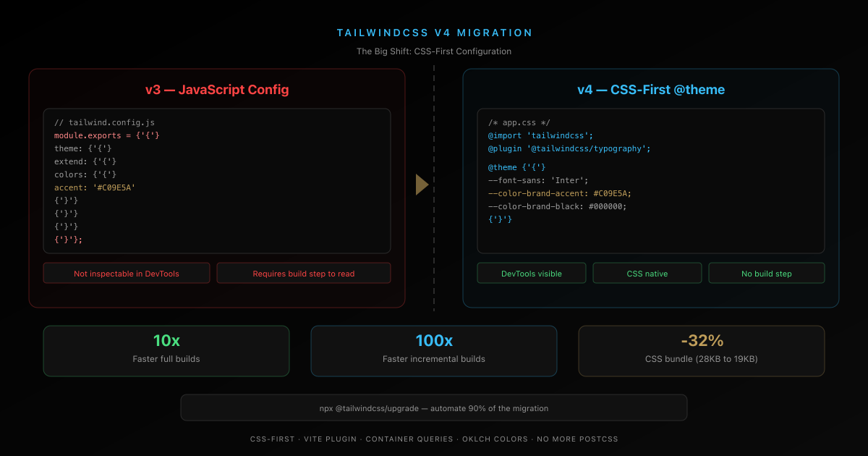
Task: Click the gold forward arrow between panels
Action: tap(423, 185)
